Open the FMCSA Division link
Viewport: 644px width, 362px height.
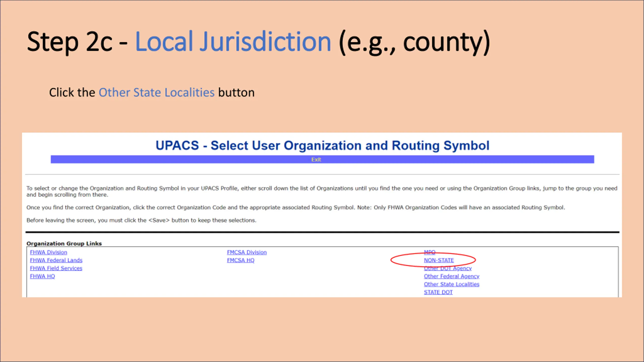tap(247, 252)
